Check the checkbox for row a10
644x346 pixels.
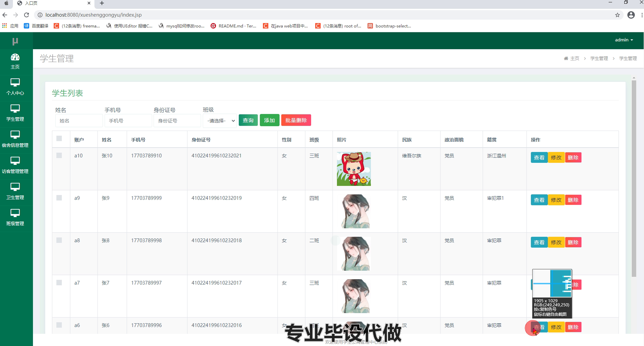(x=59, y=155)
